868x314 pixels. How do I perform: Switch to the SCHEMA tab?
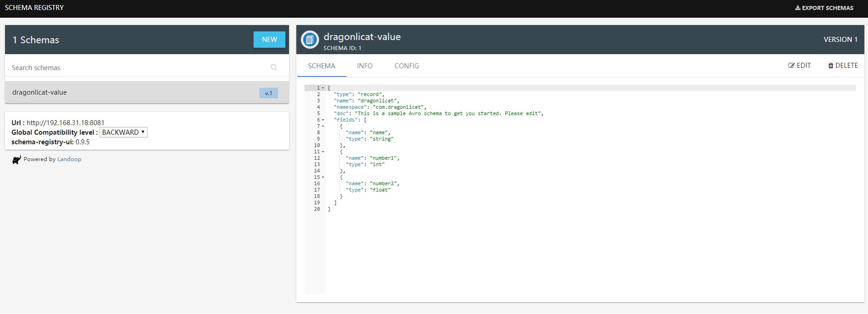coord(321,66)
